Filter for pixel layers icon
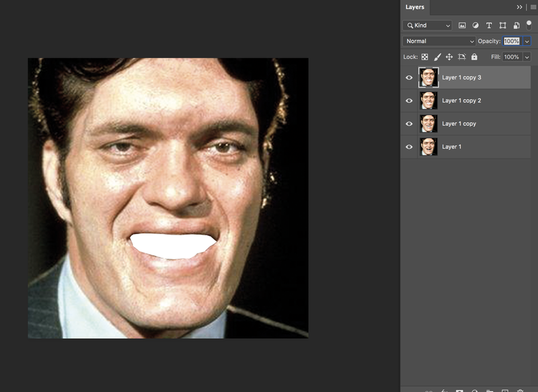 click(462, 26)
